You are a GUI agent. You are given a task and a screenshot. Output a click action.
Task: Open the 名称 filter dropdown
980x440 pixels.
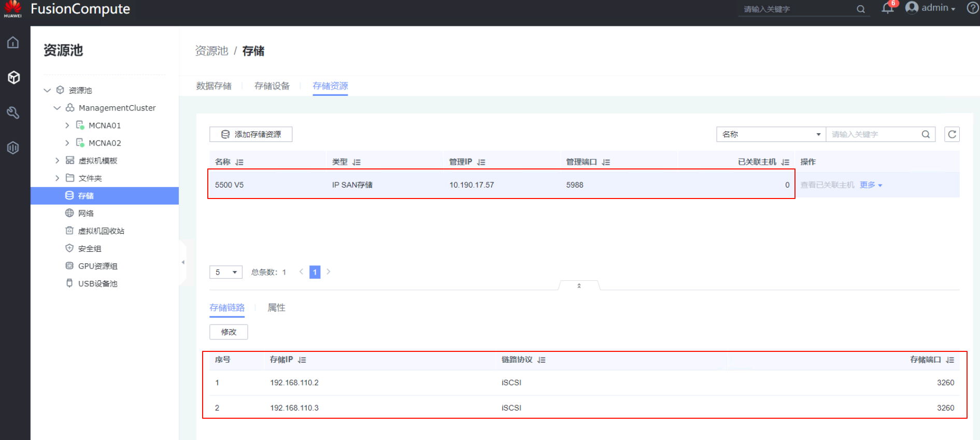771,134
